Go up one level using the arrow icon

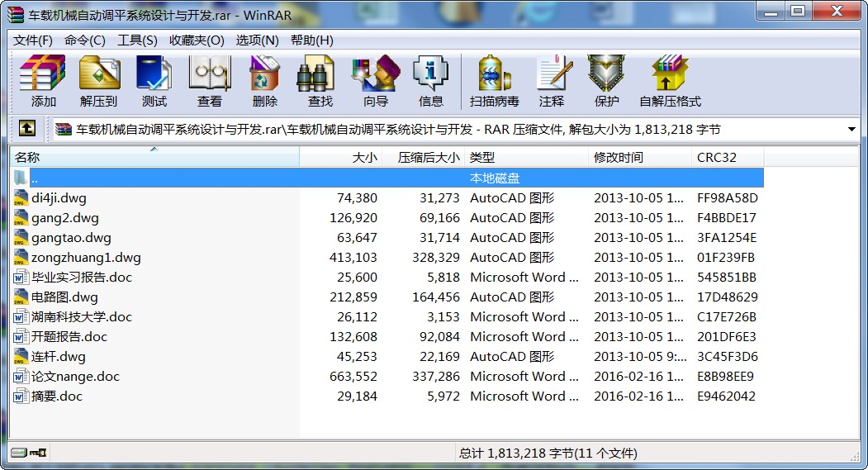[27, 129]
